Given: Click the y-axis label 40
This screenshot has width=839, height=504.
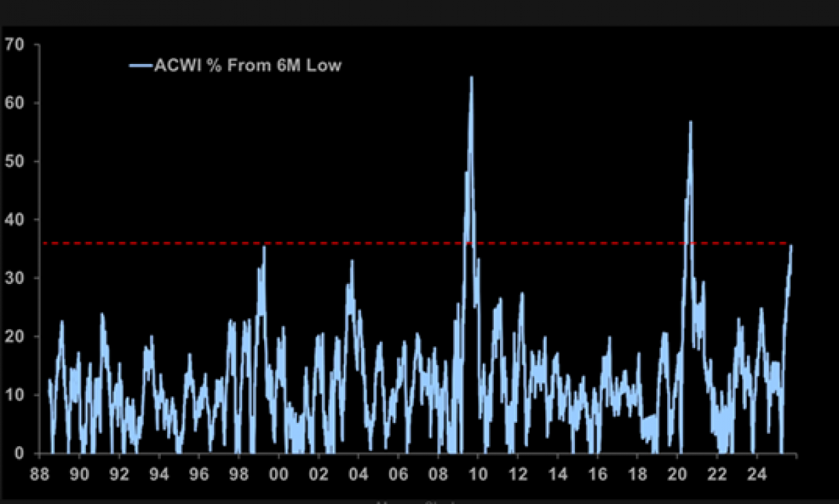Looking at the screenshot, I should click(x=14, y=220).
